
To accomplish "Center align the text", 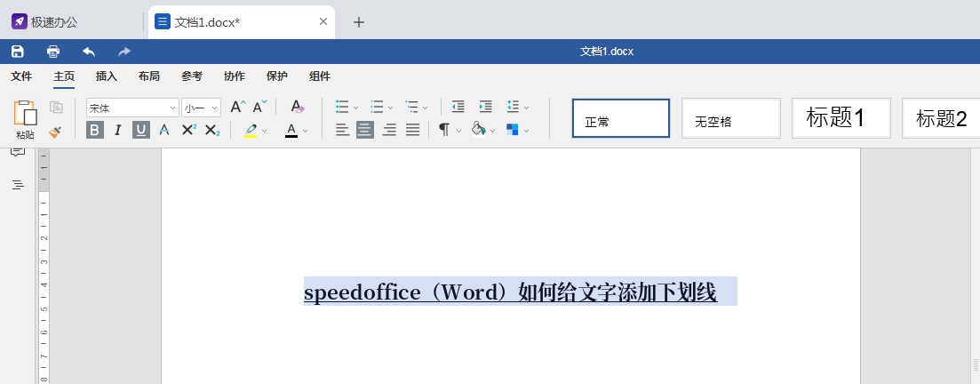I will coord(365,130).
